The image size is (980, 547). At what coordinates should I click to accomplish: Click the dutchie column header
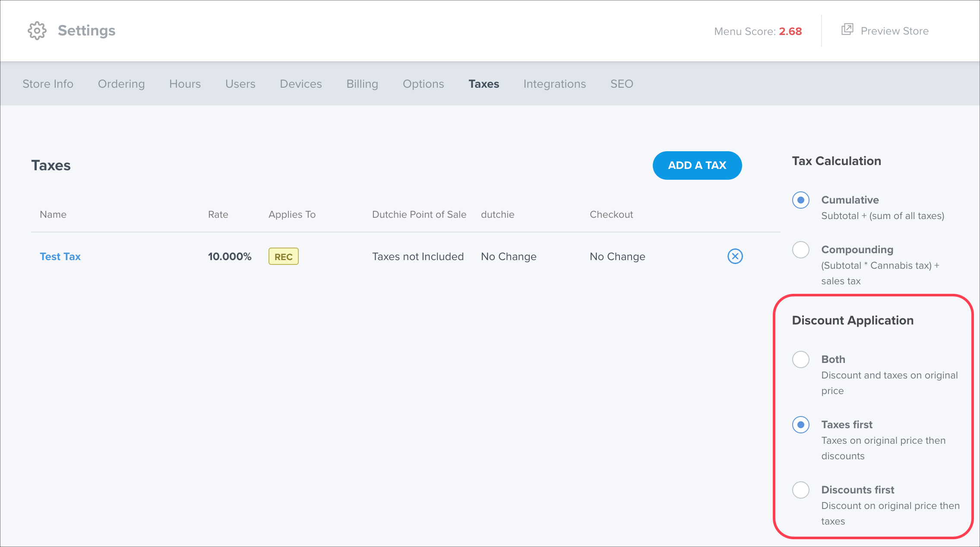498,215
